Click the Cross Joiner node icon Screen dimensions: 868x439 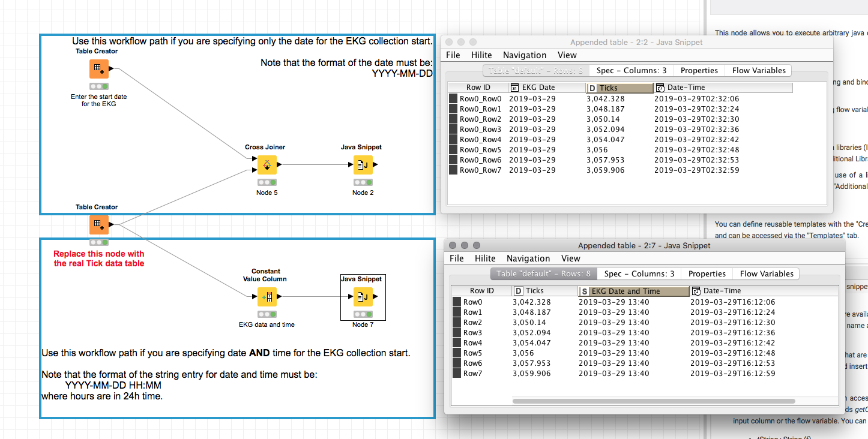(267, 165)
